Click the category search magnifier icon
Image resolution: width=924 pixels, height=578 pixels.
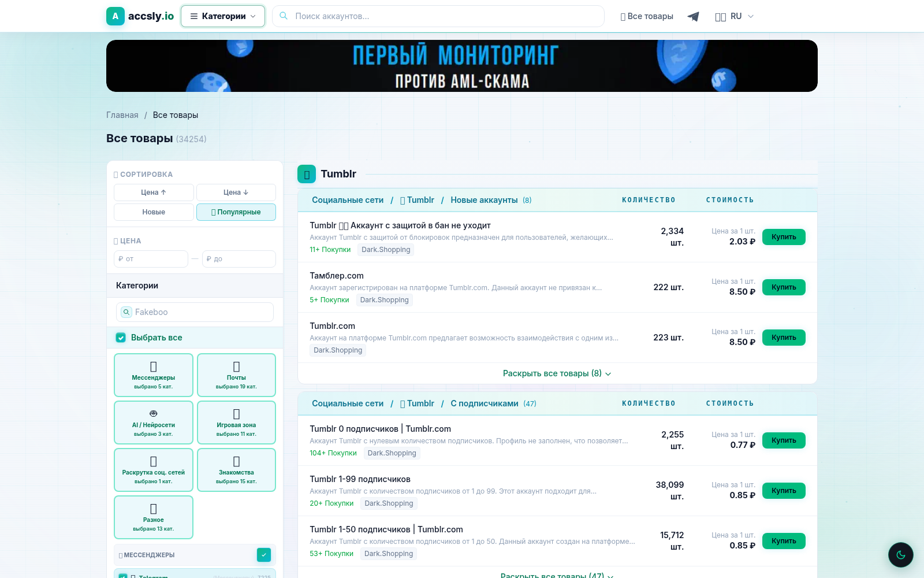pyautogui.click(x=126, y=312)
